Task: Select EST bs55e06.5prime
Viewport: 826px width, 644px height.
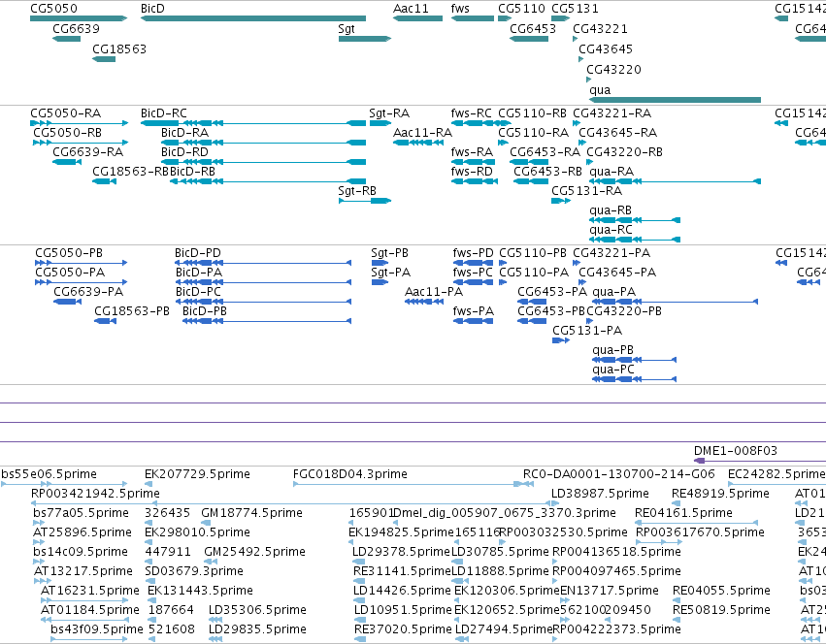Action: click(64, 484)
